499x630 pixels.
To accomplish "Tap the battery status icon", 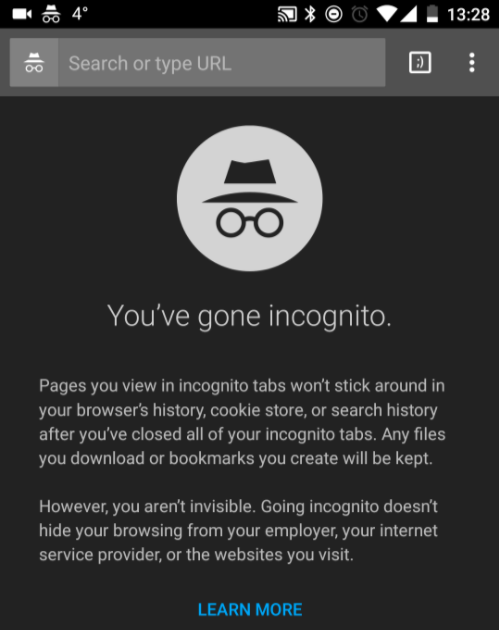I will point(432,14).
